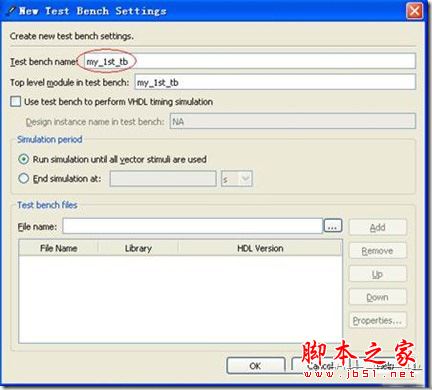Click the Up button
This screenshot has width=432, height=390.
378,274
